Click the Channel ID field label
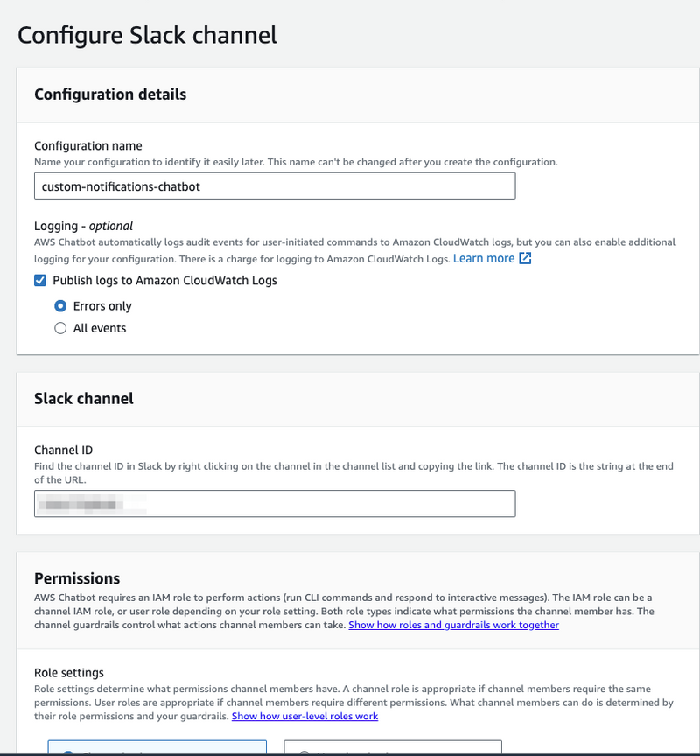Viewport: 700px width, 756px height. [x=63, y=450]
